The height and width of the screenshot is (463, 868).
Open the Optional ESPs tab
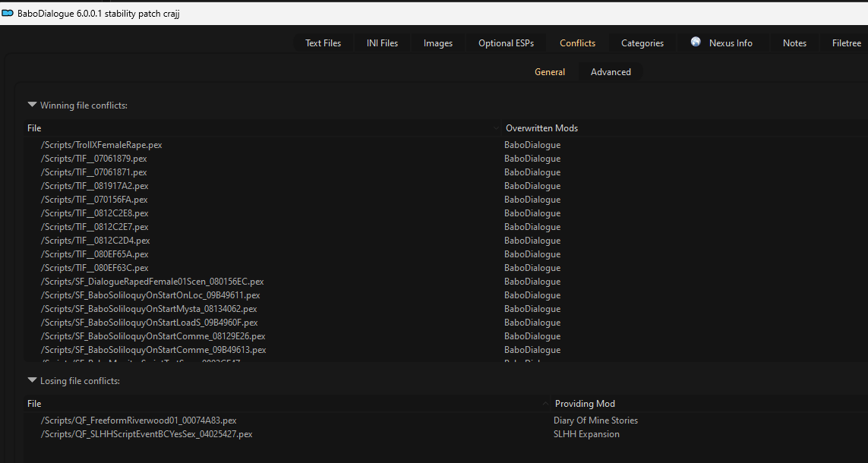(x=506, y=43)
